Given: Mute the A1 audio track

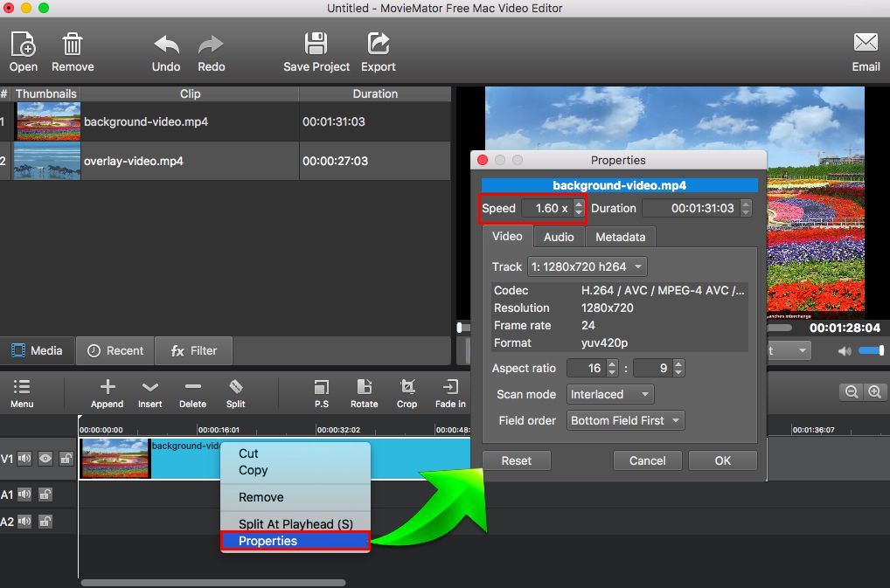Looking at the screenshot, I should tap(24, 495).
